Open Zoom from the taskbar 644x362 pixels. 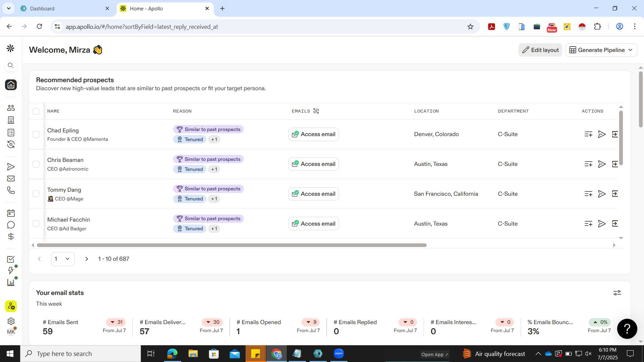339,354
